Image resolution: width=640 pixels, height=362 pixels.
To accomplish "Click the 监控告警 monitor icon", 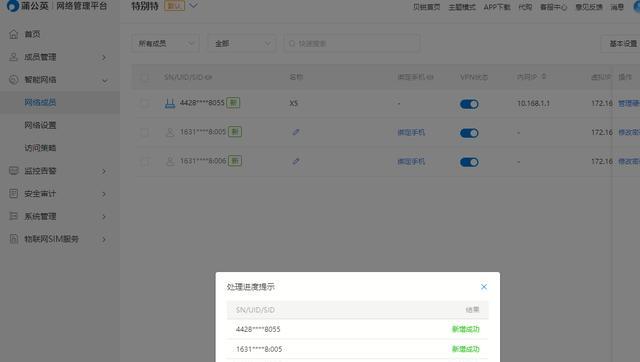I will coord(13,171).
